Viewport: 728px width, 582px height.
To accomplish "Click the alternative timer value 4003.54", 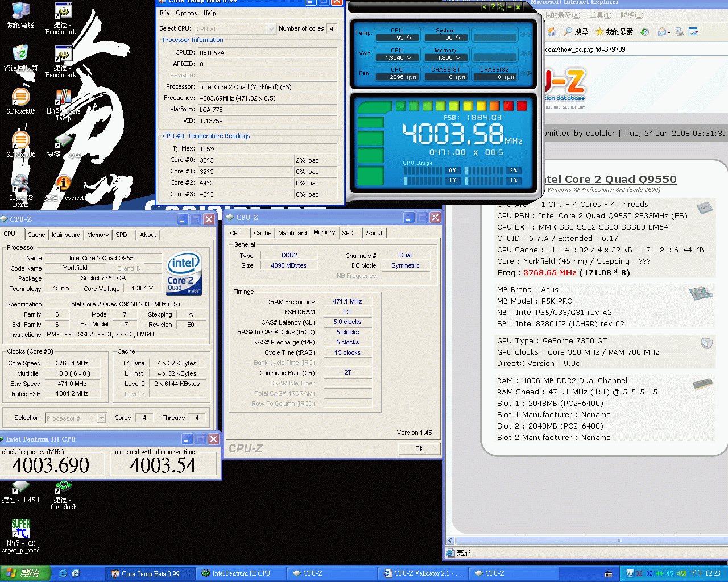I will (163, 465).
